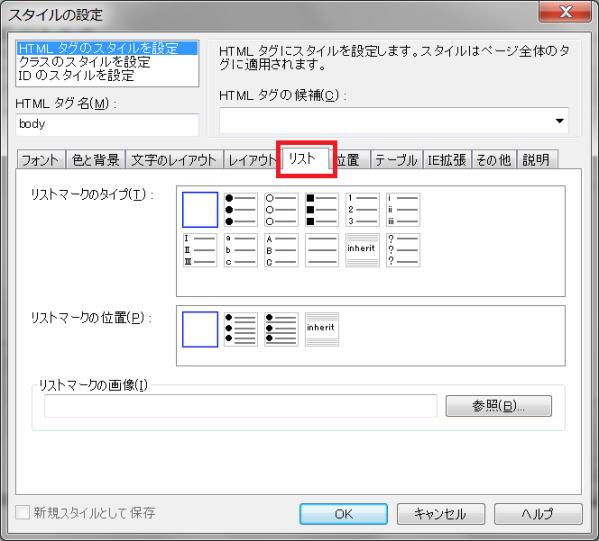The width and height of the screenshot is (599, 541).
Task: Choose the filled square bullet list type
Action: 322,210
